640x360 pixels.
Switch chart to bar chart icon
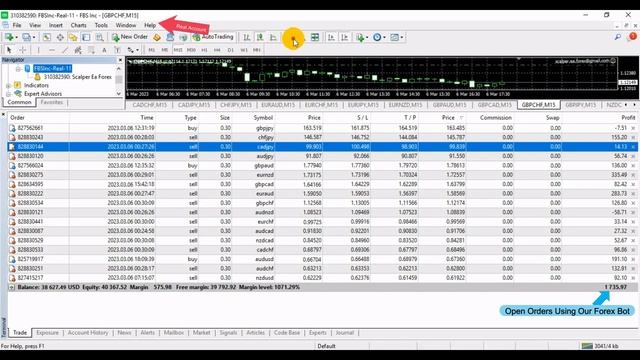[247, 37]
